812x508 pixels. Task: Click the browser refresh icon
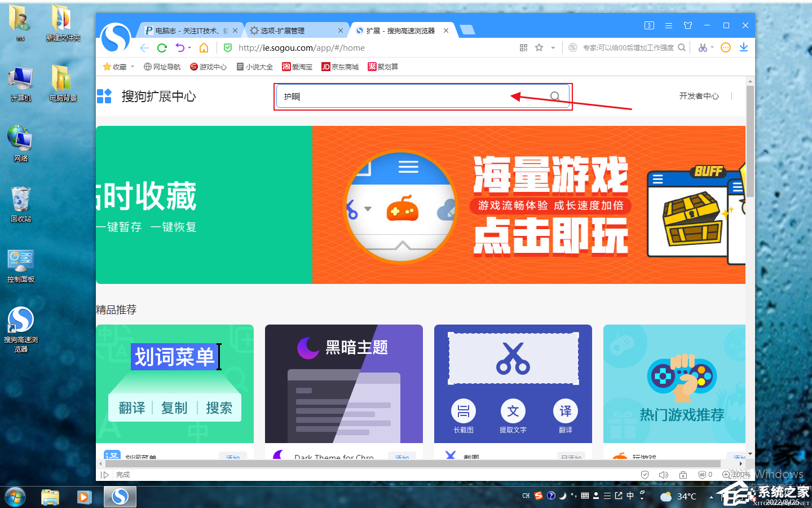click(162, 48)
